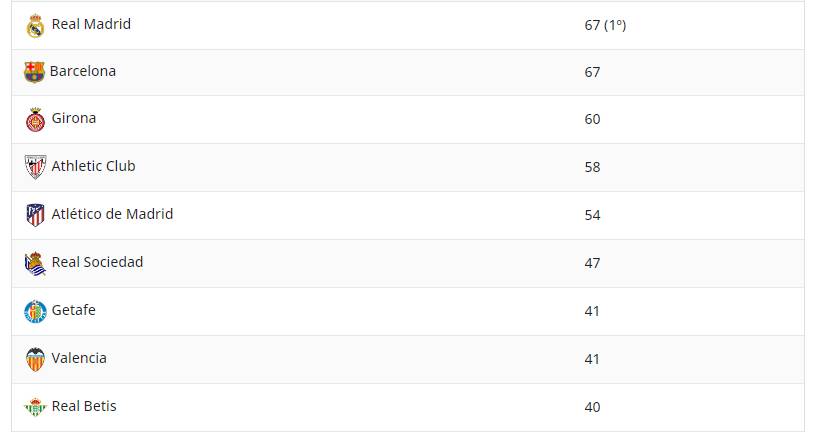Click Real Madrid's 67 (1º) points value
Image resolution: width=814 pixels, height=432 pixels.
605,25
